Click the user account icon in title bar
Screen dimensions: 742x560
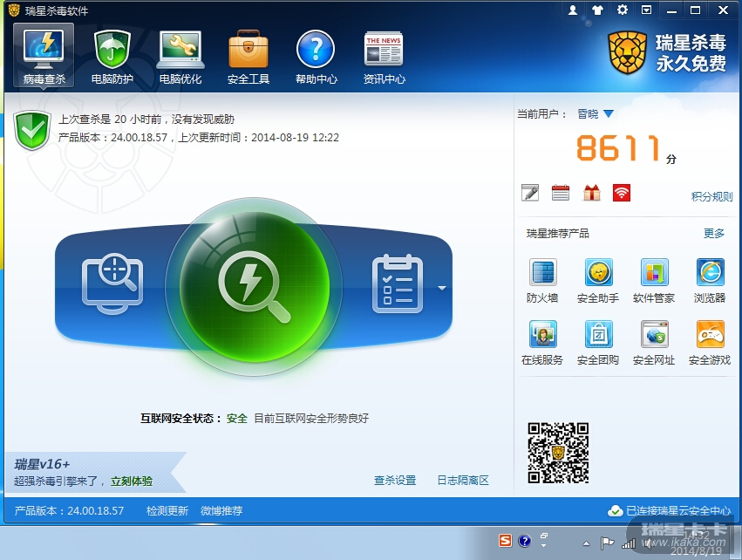click(x=573, y=10)
